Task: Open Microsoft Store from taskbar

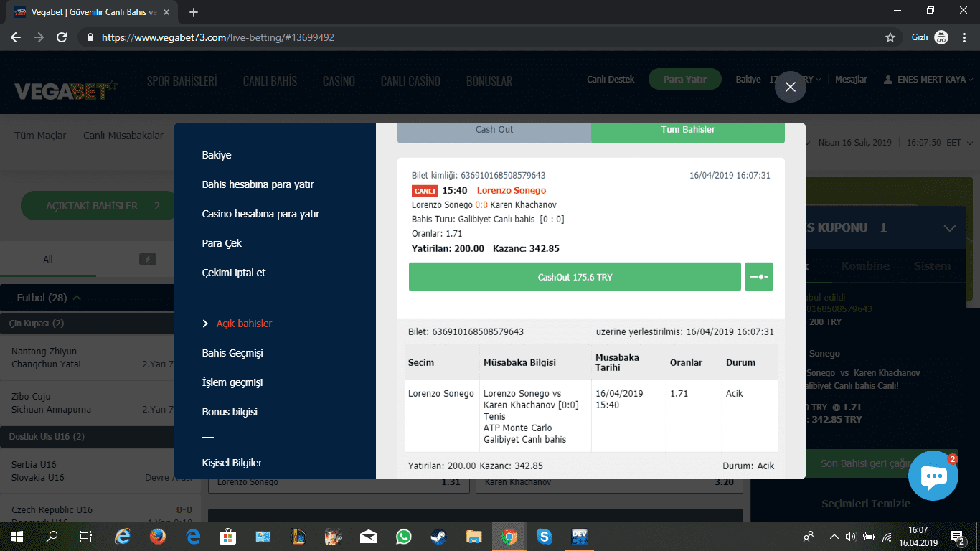Action: point(228,536)
